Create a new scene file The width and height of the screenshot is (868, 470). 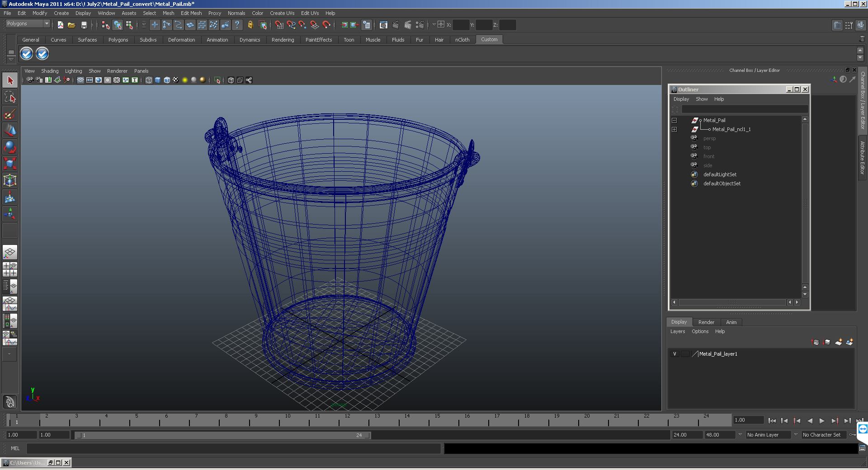60,25
